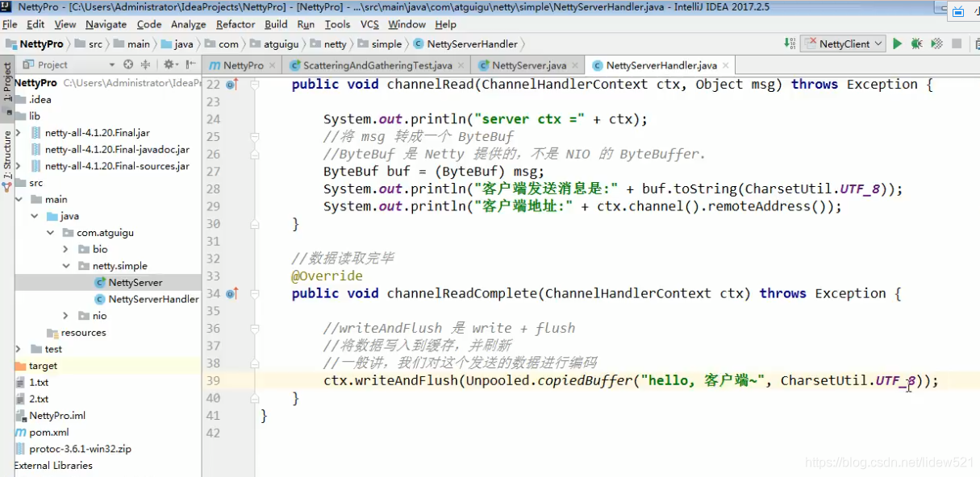Open Project panel settings gear icon

169,64
